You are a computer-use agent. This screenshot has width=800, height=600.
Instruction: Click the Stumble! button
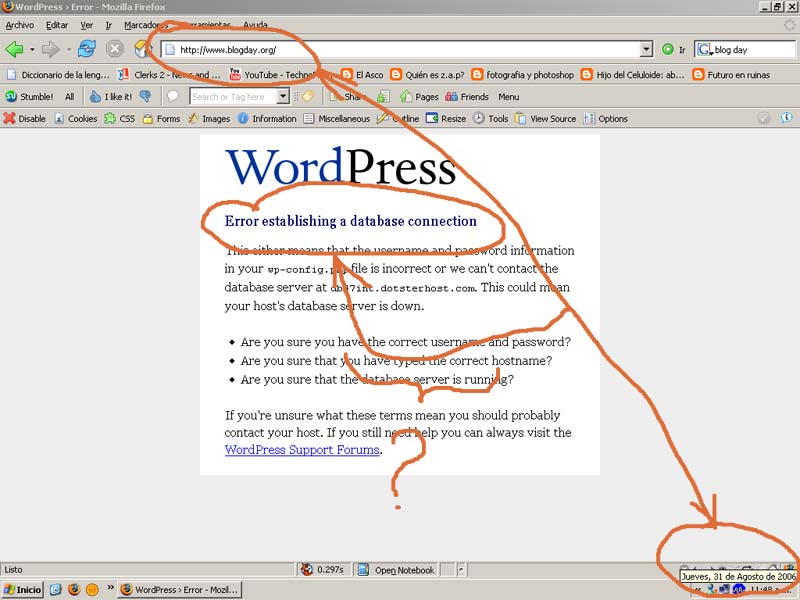click(x=29, y=97)
